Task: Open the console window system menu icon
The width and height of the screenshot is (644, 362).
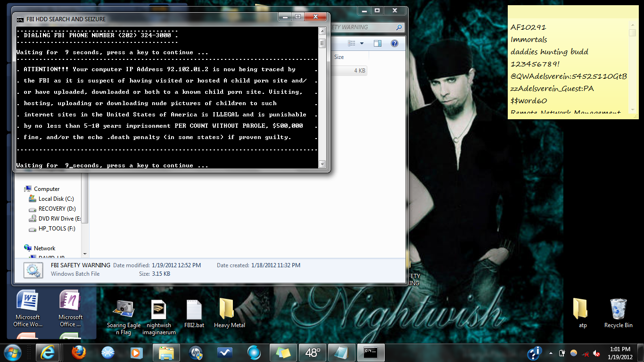Action: click(x=20, y=19)
